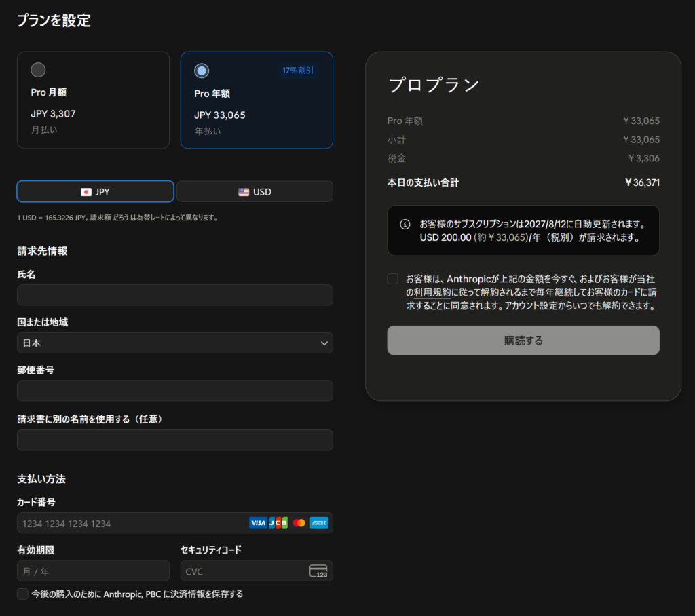Select the Pro 年額 annual plan radio button
The image size is (695, 616).
[x=202, y=71]
